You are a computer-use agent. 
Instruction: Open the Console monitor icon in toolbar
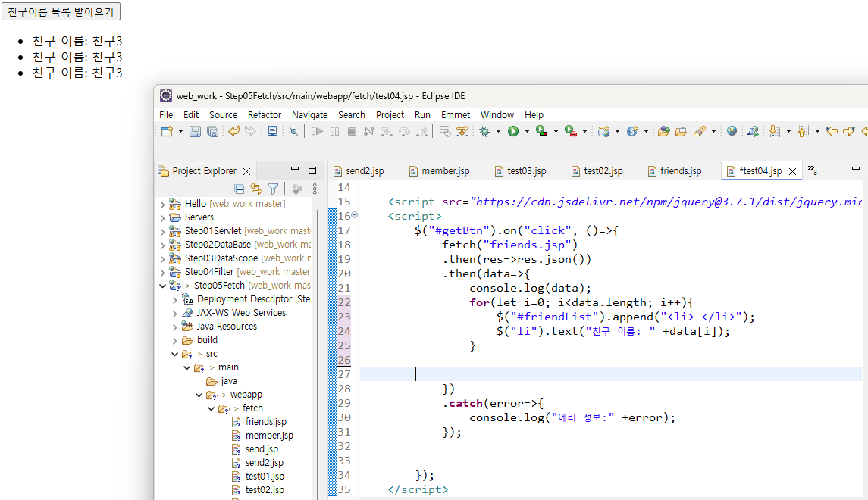coord(272,131)
